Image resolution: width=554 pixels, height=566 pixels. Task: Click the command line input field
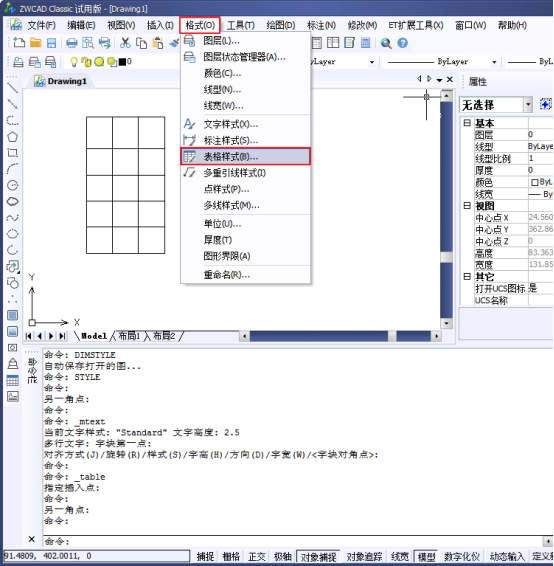coord(292,541)
